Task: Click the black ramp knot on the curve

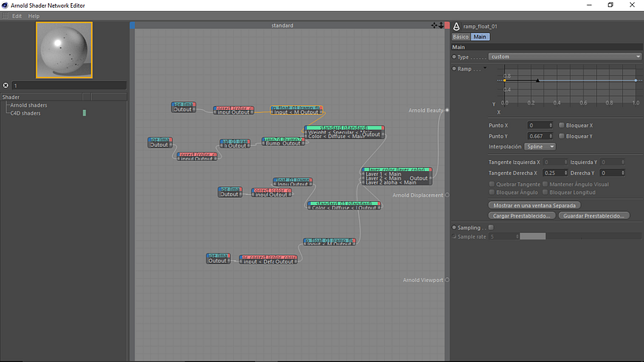Action: click(537, 80)
